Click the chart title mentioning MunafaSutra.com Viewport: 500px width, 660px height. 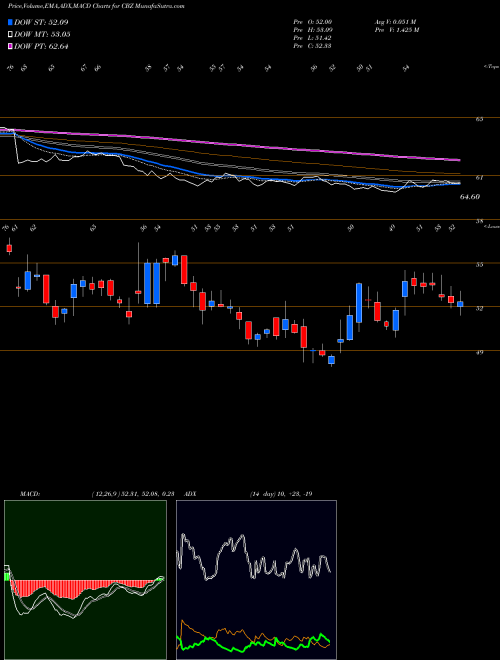click(x=96, y=6)
